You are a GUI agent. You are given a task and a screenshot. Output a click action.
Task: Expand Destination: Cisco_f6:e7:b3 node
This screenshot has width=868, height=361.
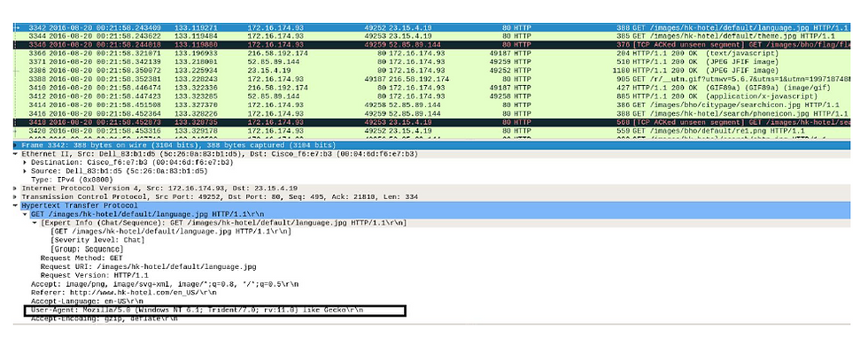[26, 163]
